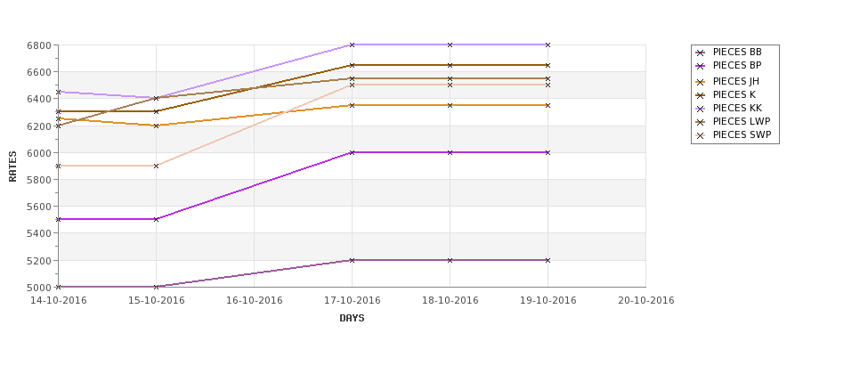Click the RATES axis title
Image resolution: width=868 pixels, height=382 pixels.
pos(12,167)
